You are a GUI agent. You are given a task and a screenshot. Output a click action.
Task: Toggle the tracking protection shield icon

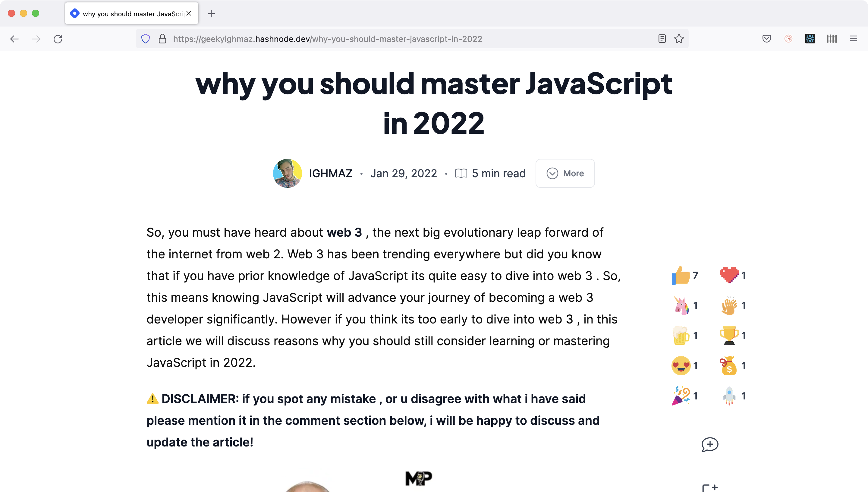tap(146, 39)
